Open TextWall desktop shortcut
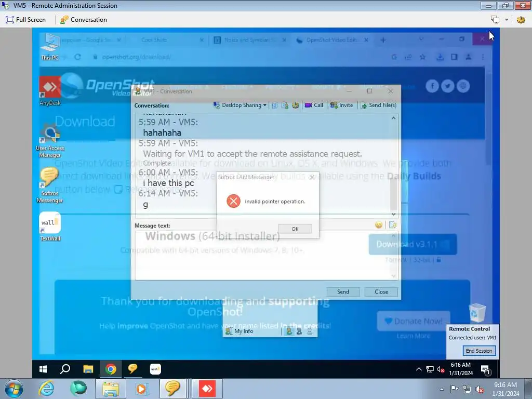The height and width of the screenshot is (399, 532). 50,227
